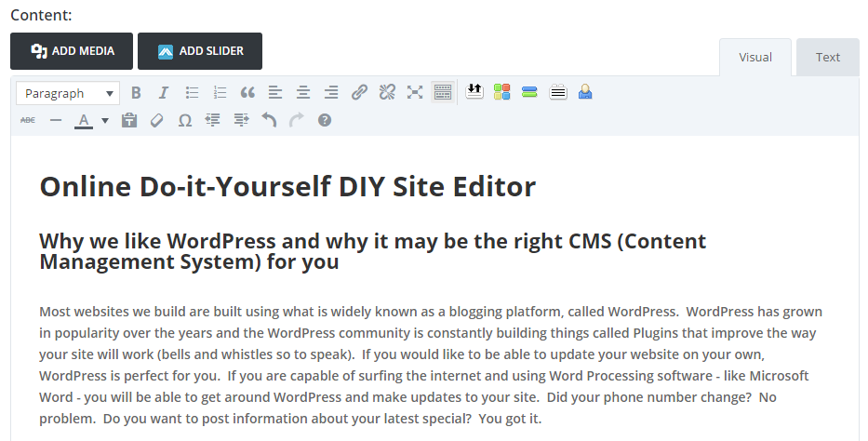Open the Paragraph format dropdown
The width and height of the screenshot is (868, 441).
(68, 93)
